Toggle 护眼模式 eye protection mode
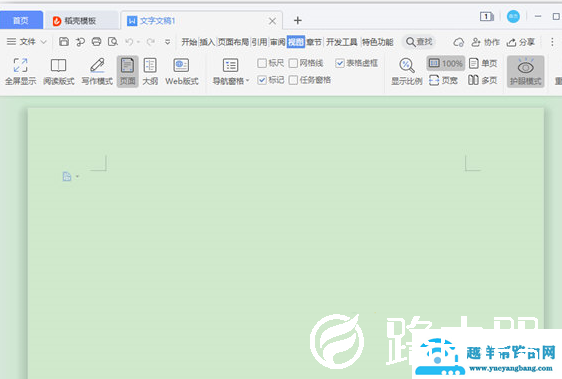Viewport: 562px width, 379px height. point(525,72)
